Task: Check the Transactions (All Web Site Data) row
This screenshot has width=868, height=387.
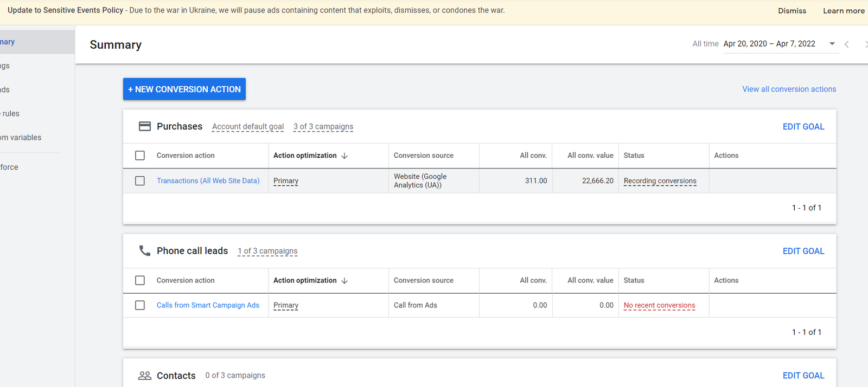Action: (140, 180)
